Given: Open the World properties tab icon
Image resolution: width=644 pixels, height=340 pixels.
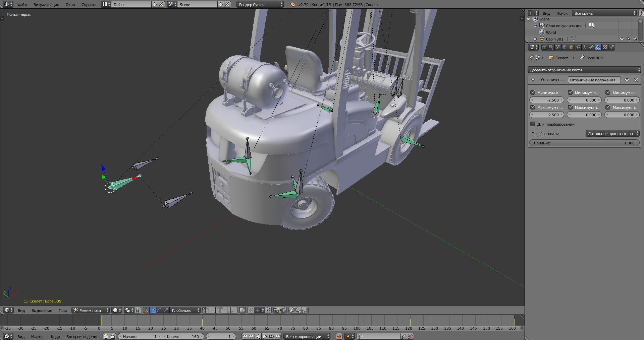Looking at the screenshot, I should pos(565,47).
